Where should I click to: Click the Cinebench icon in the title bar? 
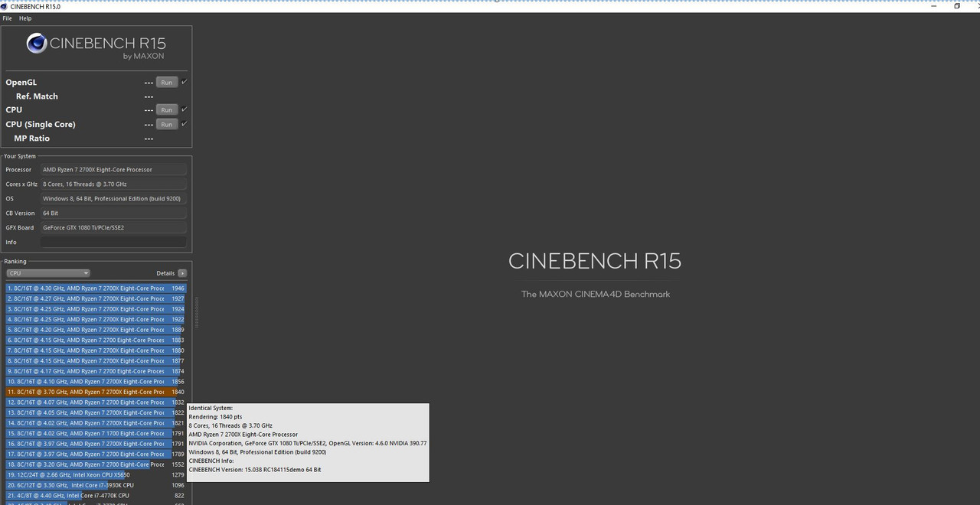(5, 6)
